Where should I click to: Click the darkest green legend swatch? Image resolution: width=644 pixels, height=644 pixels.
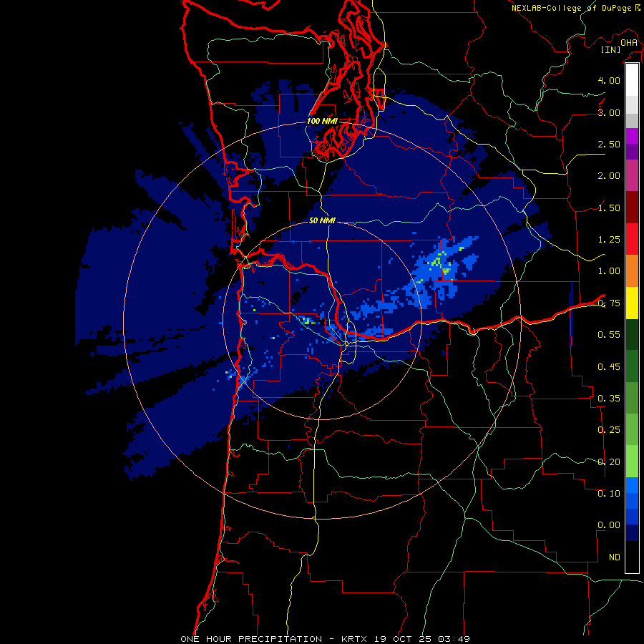coord(632,334)
